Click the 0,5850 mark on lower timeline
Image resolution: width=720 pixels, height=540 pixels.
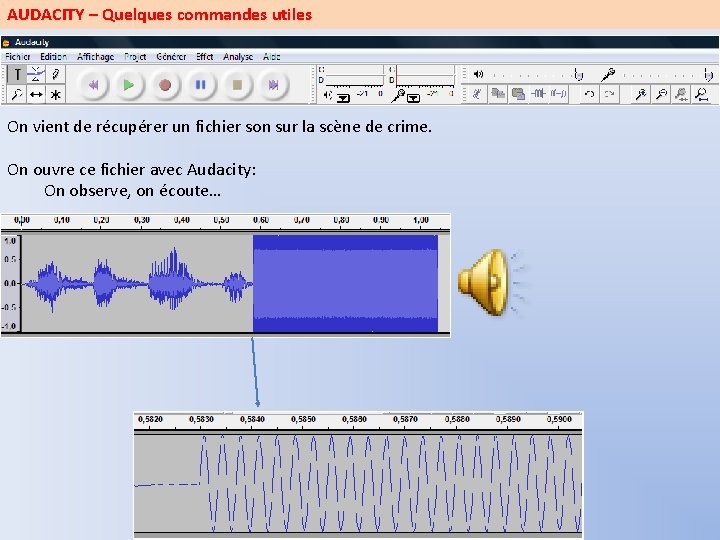click(303, 419)
